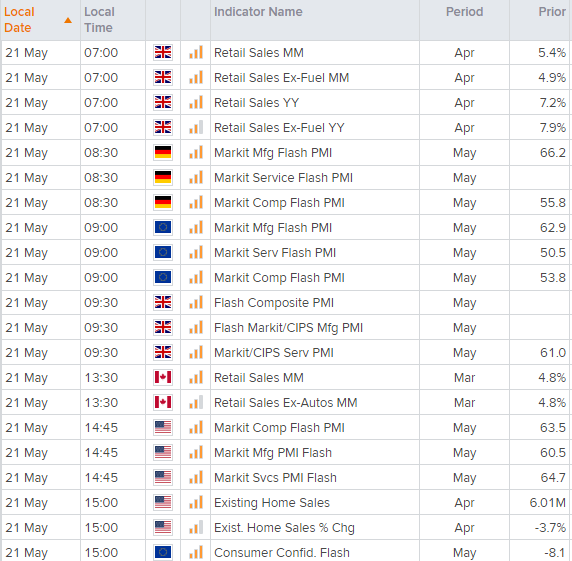Sort by the Indicator Name column header

pyautogui.click(x=258, y=12)
